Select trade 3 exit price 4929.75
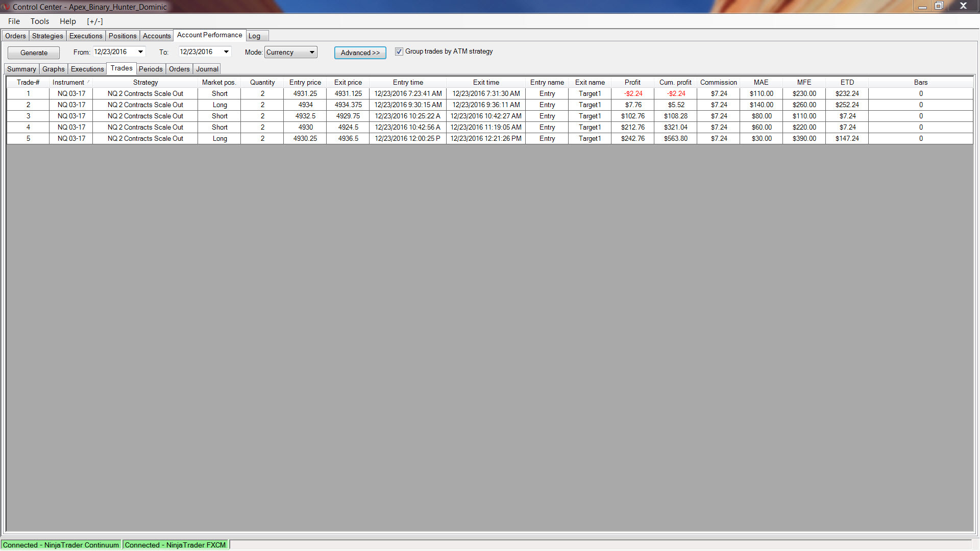This screenshot has height=551, width=980. [348, 116]
